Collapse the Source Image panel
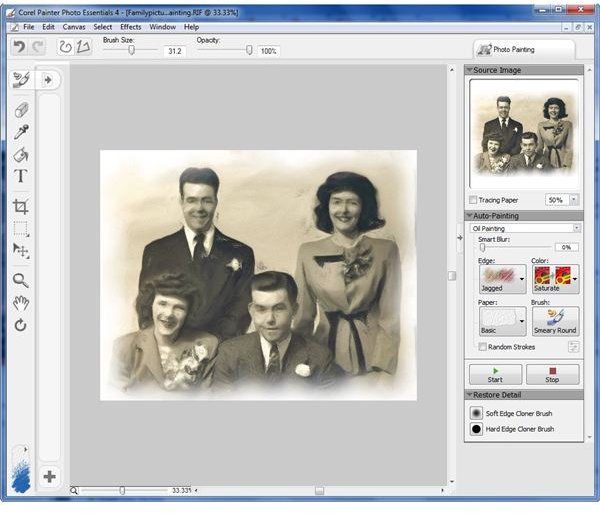 click(470, 70)
